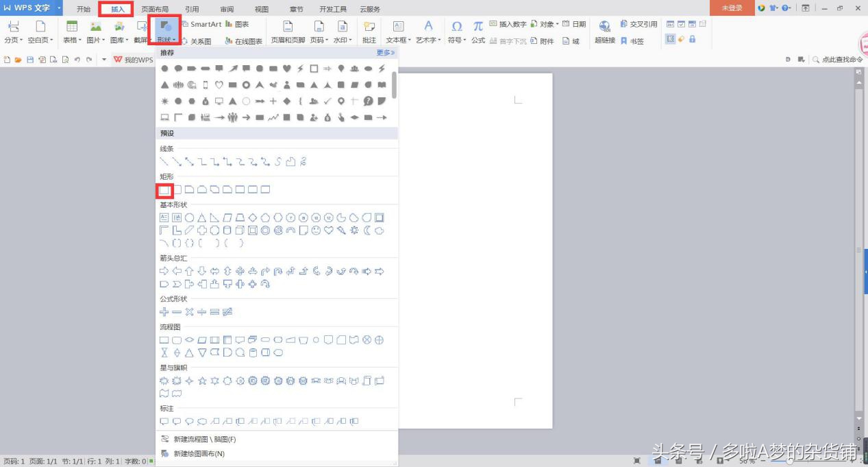Select the plus sign in 公式形状

click(x=164, y=312)
